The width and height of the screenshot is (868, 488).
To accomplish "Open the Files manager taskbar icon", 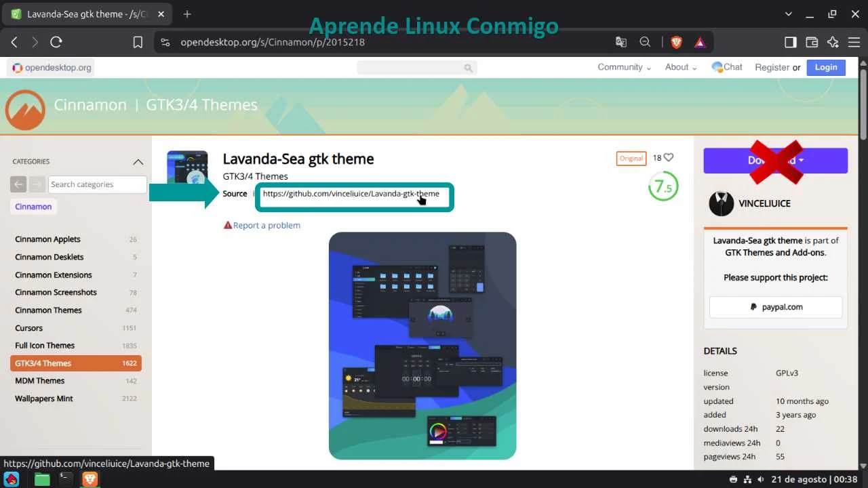I will pos(42,479).
